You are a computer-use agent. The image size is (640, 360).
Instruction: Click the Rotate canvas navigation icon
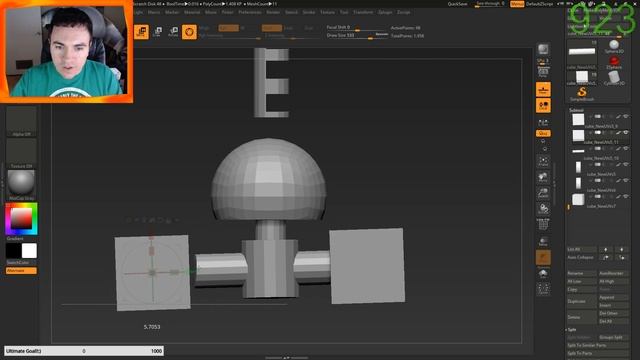coord(543,209)
